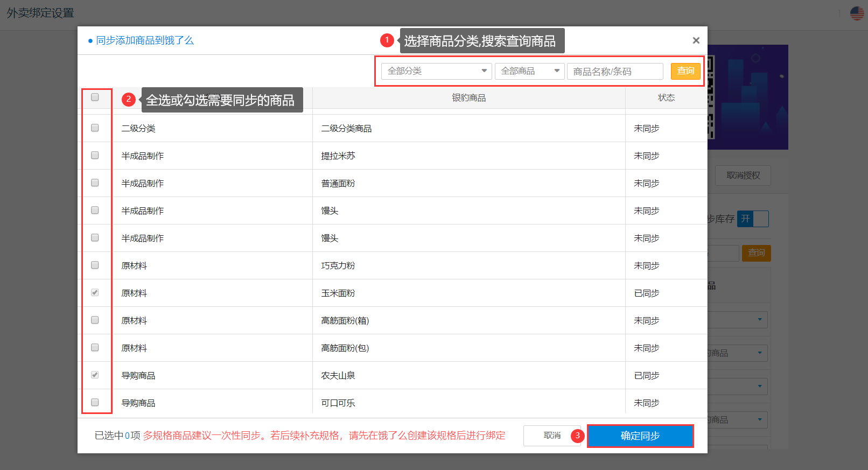Click 取消 to cancel syncing
This screenshot has height=470, width=868.
click(x=552, y=436)
